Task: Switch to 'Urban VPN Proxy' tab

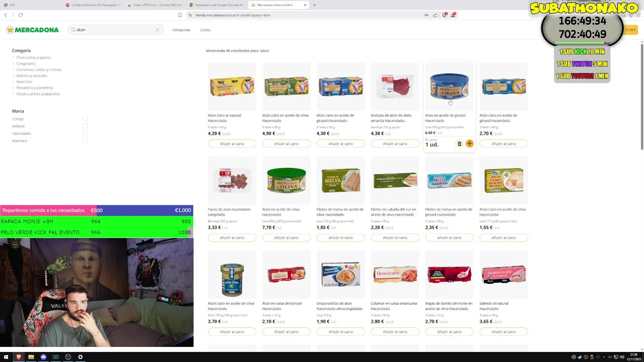Action: pos(155,5)
